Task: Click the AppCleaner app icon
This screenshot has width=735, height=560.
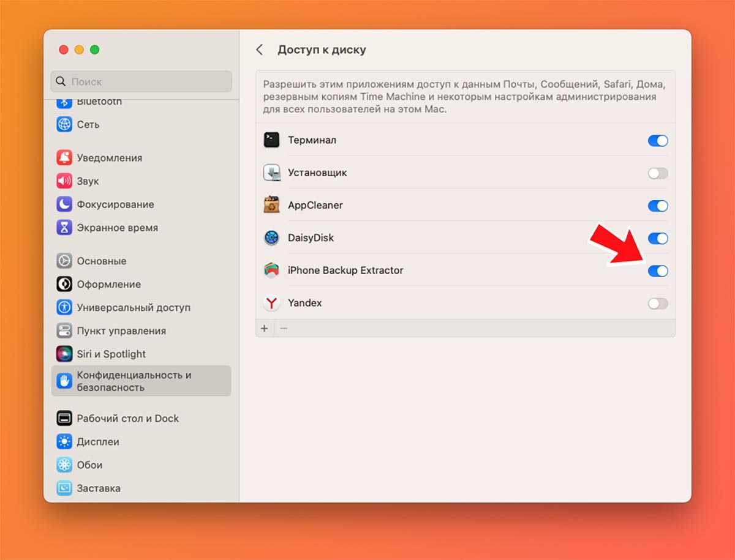Action: 271,205
